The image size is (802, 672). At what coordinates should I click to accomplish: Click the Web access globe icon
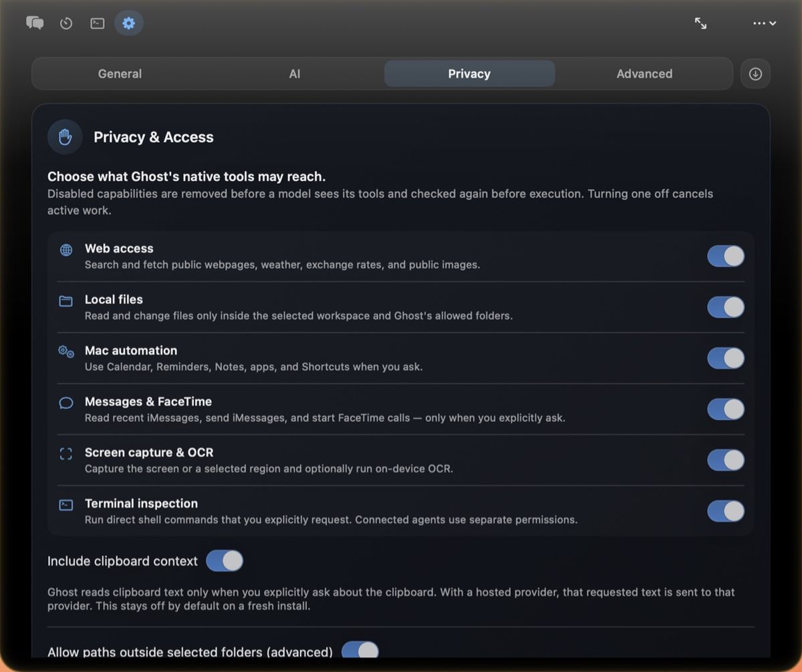click(x=66, y=250)
